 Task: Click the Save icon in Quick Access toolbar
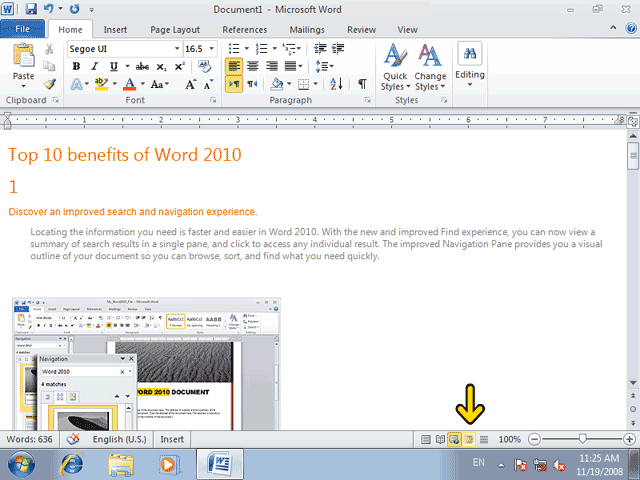tap(31, 9)
